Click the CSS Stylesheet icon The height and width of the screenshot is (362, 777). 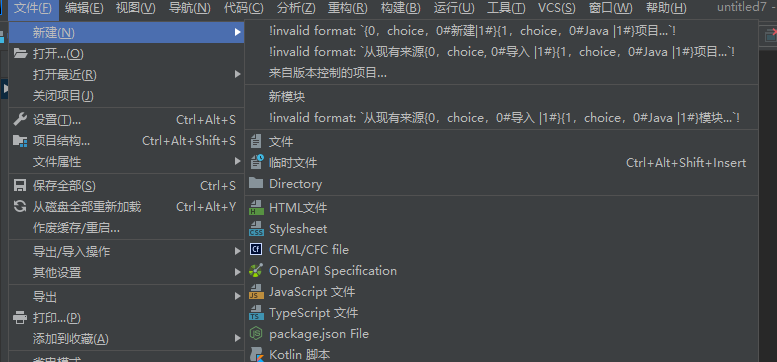point(256,229)
